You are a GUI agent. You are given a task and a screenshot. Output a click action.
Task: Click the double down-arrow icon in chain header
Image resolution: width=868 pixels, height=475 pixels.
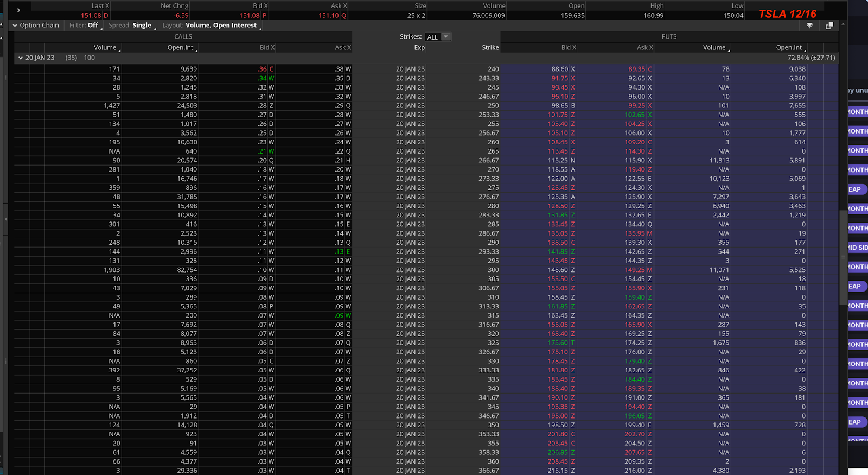tap(809, 26)
